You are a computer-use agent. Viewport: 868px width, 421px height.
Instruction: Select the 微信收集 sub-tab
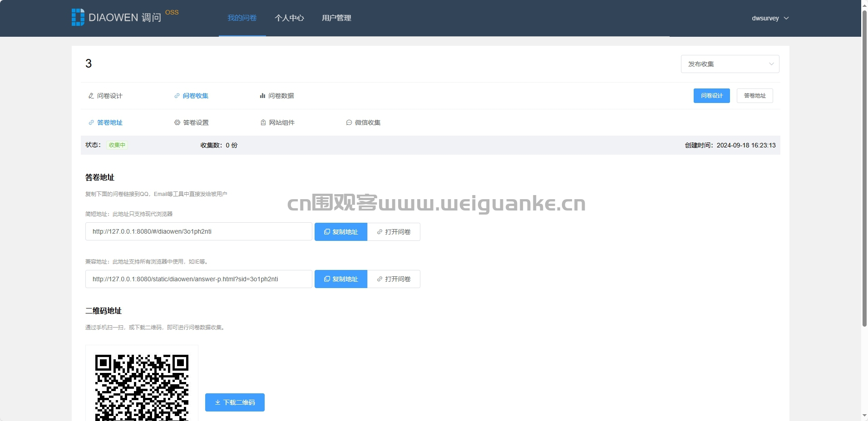[x=363, y=122]
